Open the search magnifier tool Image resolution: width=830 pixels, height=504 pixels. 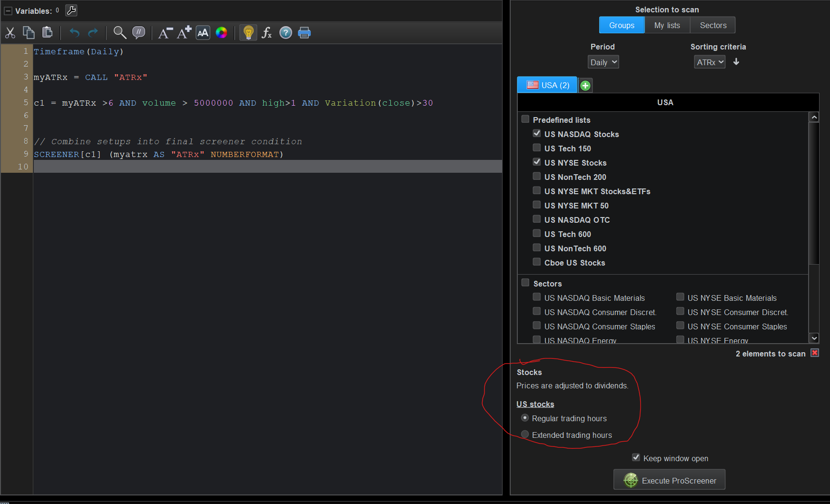[x=119, y=33]
